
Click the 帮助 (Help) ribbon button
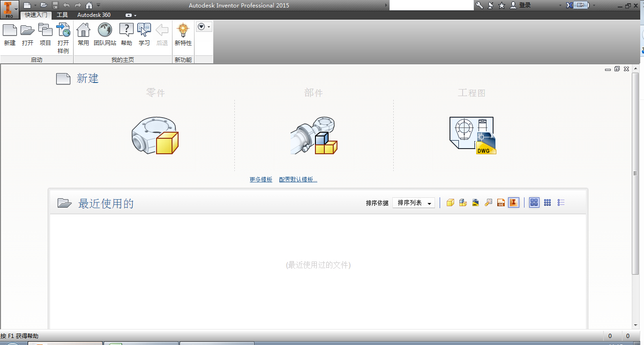point(127,35)
